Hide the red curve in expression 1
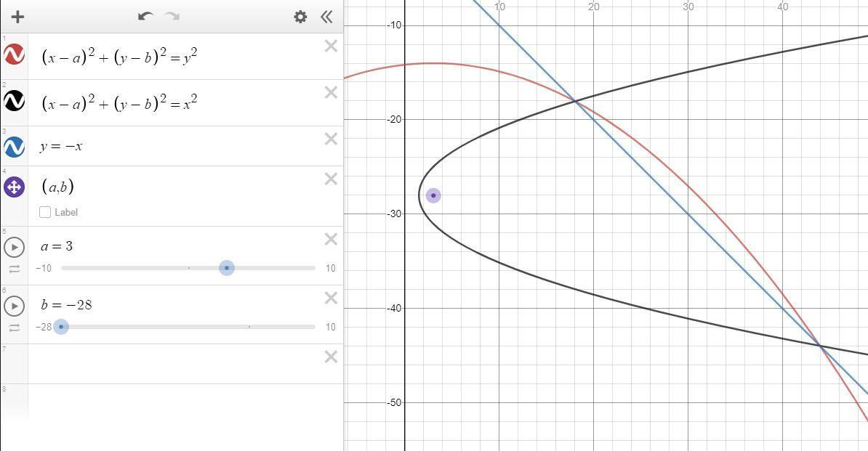Image resolution: width=868 pixels, height=451 pixels. click(15, 55)
